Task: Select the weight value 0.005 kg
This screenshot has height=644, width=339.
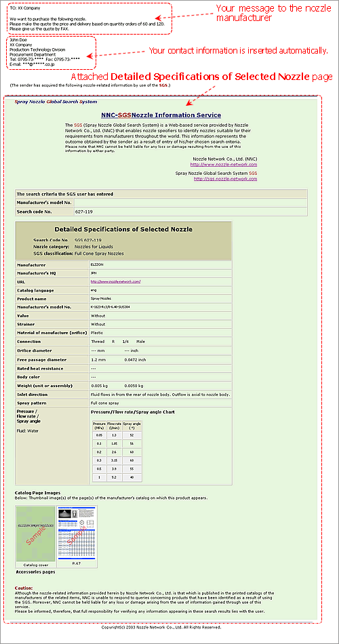Action: coord(99,386)
